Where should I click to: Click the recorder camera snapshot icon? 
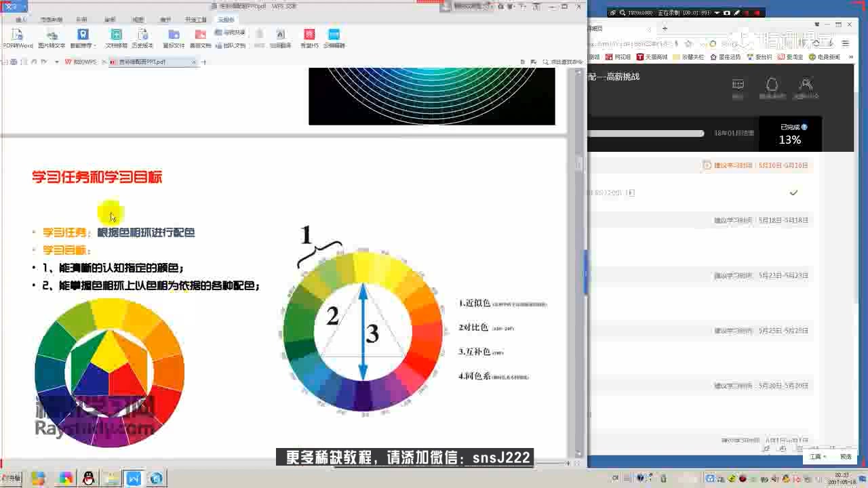(x=727, y=12)
